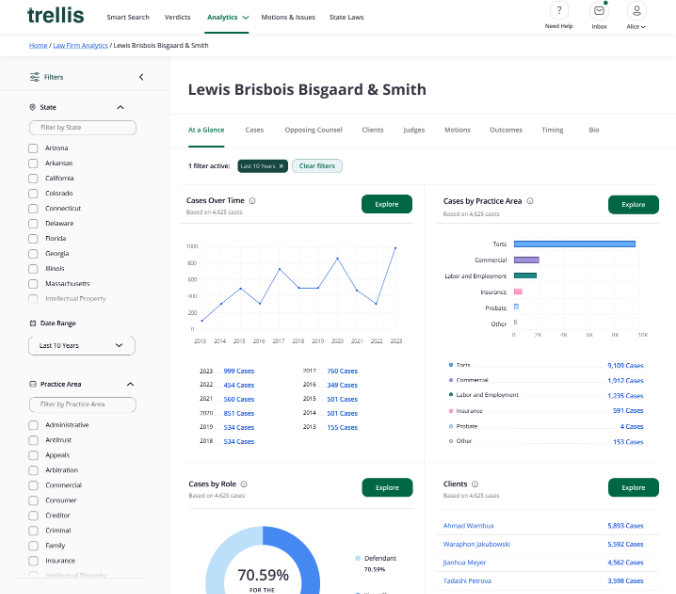Click the purple Commercial chart bar

tap(526, 260)
